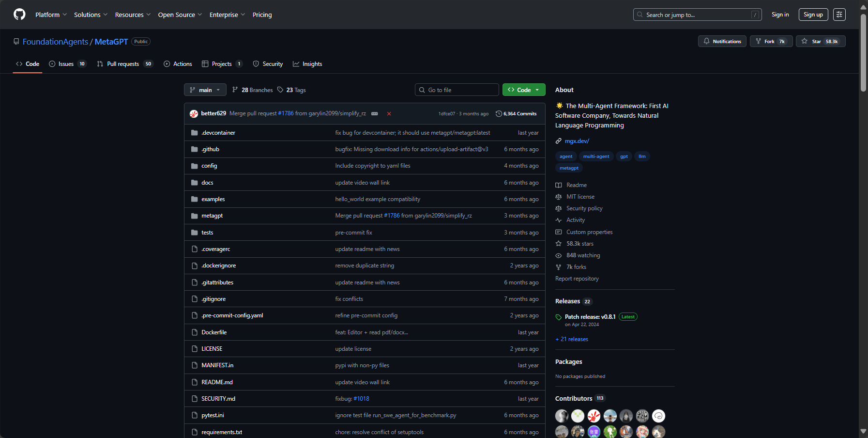
Task: Click the Security policy scale icon
Action: coord(559,208)
